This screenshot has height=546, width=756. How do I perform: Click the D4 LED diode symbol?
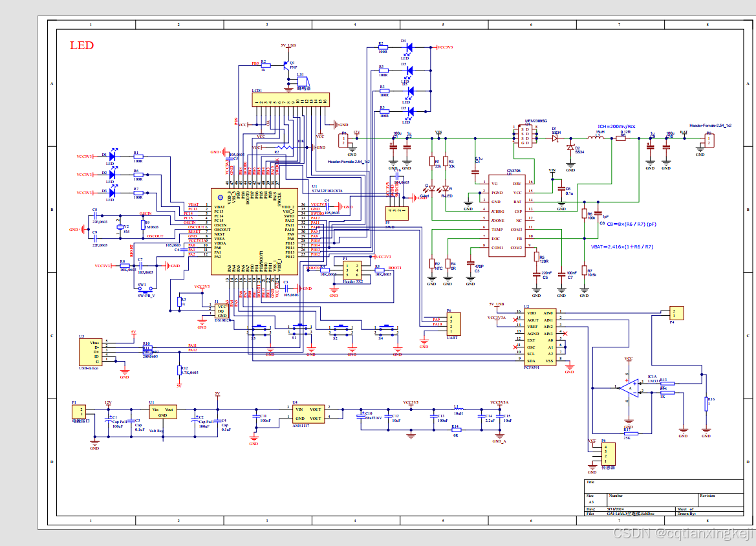(409, 47)
